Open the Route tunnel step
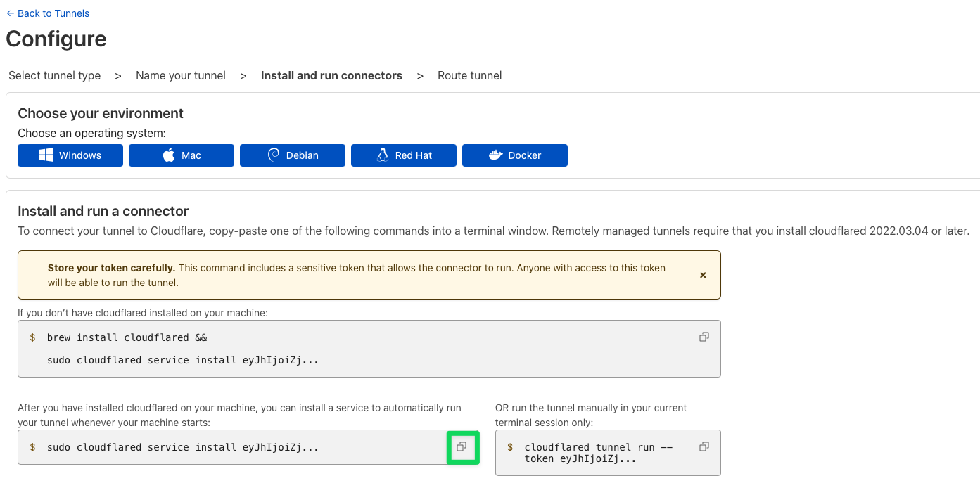This screenshot has height=502, width=980. (470, 75)
